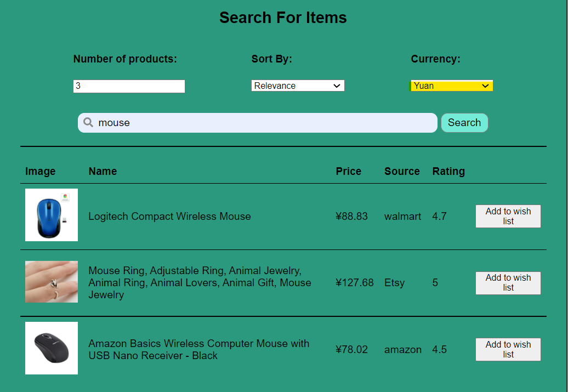This screenshot has height=392, width=568.
Task: Select Amazon Basics Wireless Computer Mouse name
Action: point(199,349)
